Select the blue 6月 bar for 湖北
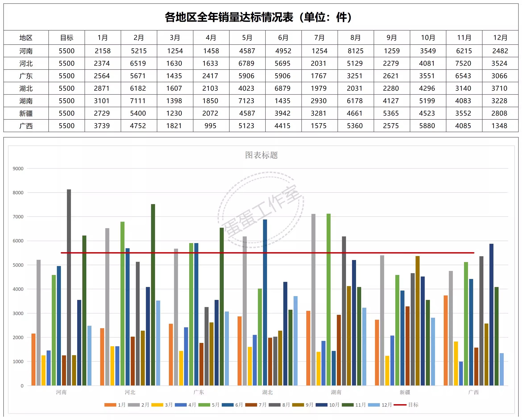This screenshot has width=522, height=420. 265,302
